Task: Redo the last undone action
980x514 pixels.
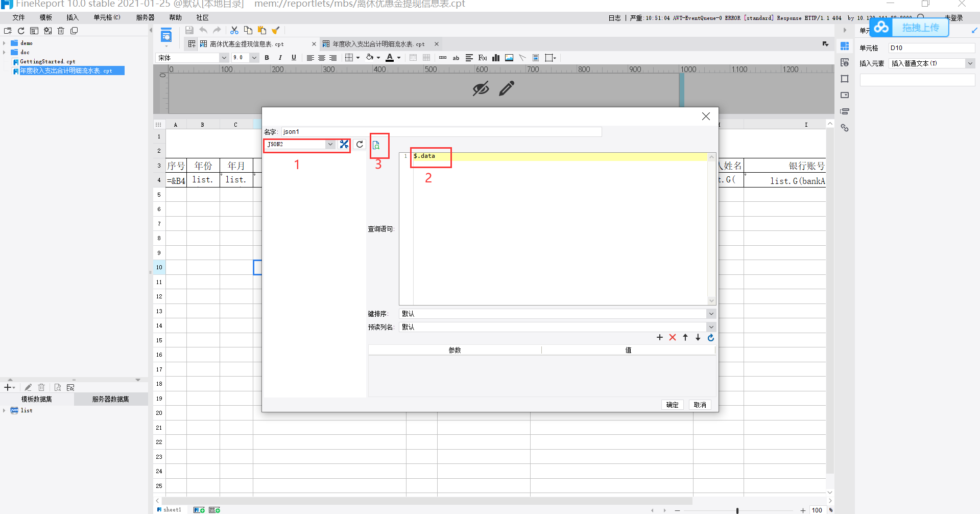Action: (x=217, y=30)
